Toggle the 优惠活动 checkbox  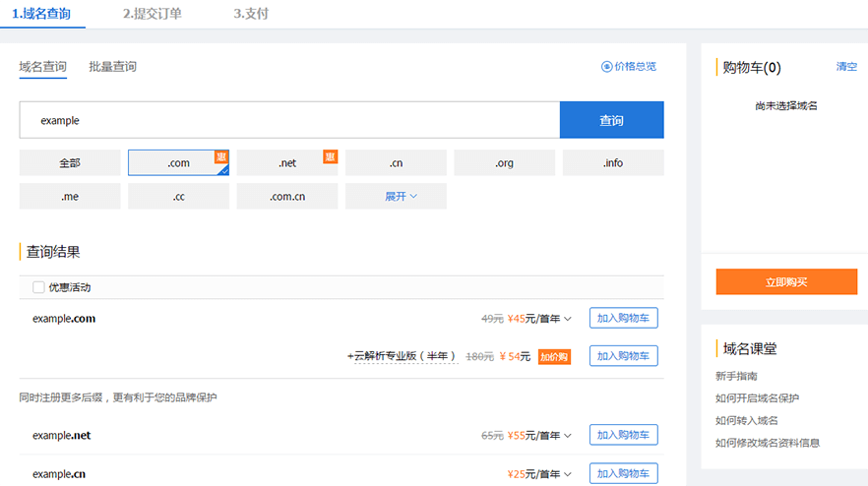pyautogui.click(x=38, y=287)
